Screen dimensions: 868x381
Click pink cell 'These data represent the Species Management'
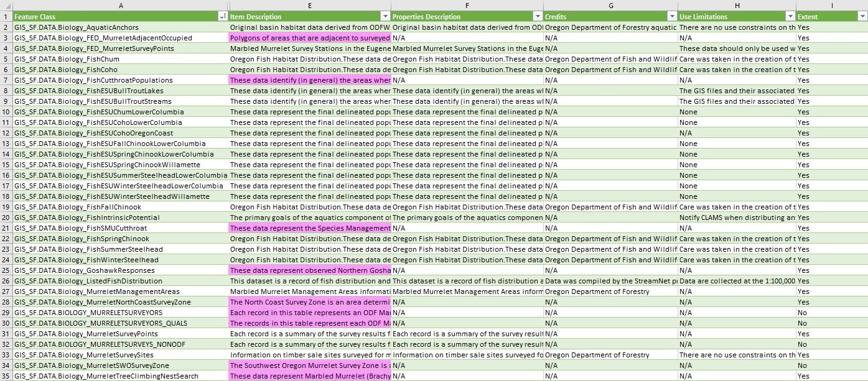tap(310, 228)
